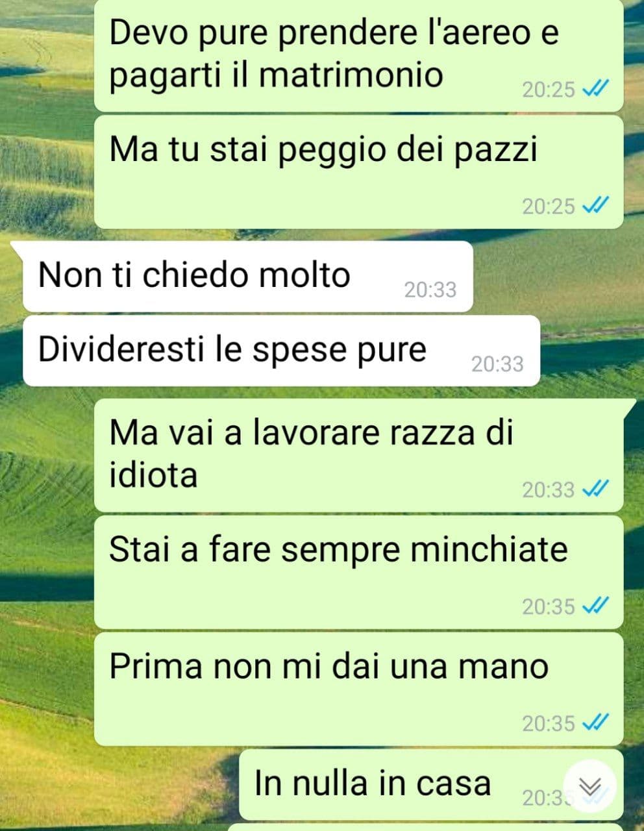Tap 20:35 timestamp on 'Stai a fare sempre minchiate'
This screenshot has height=831, width=644.
point(549,606)
